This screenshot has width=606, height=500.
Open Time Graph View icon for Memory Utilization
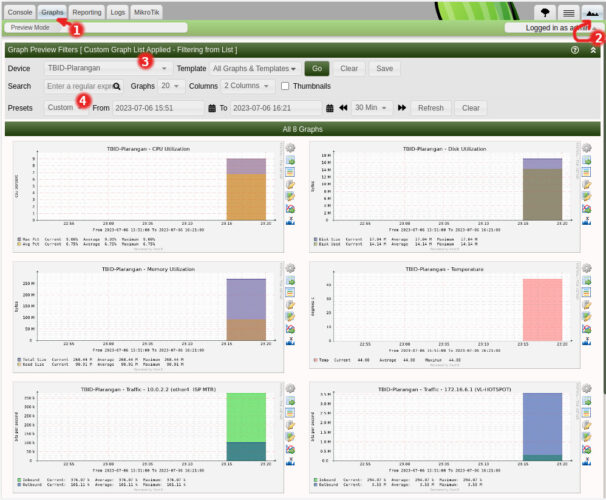point(290,280)
